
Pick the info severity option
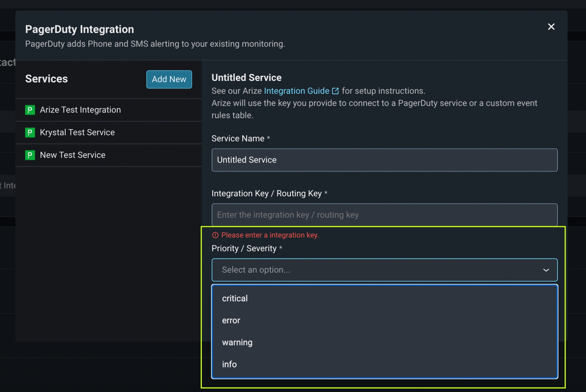[x=229, y=364]
